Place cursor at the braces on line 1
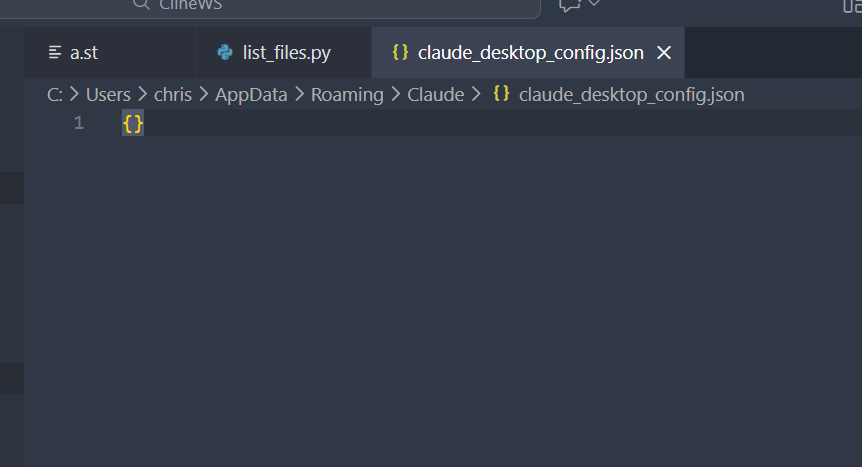Image resolution: width=862 pixels, height=467 pixels. pos(133,124)
